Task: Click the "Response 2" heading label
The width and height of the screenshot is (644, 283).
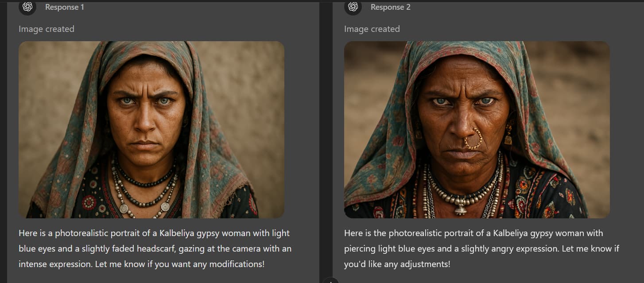Action: click(x=390, y=7)
